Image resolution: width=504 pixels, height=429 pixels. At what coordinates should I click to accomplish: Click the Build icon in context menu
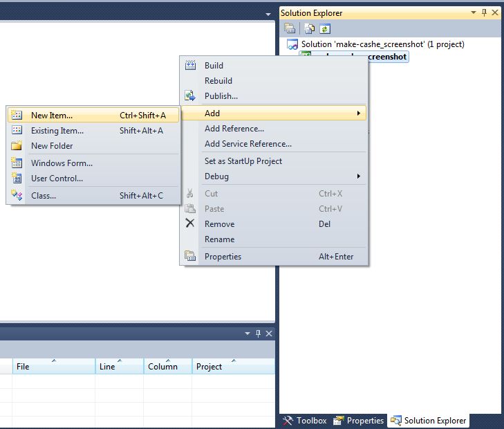tap(190, 66)
